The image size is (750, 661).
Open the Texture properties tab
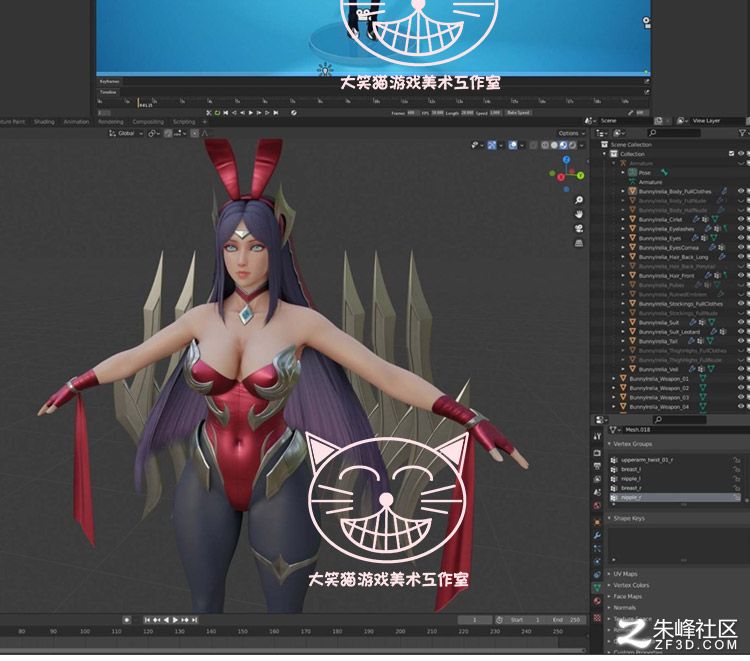pos(597,617)
